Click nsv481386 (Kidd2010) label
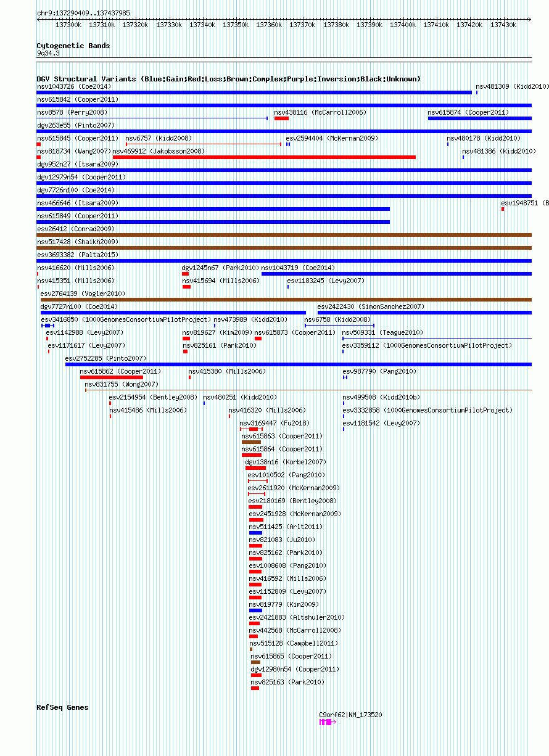Image resolution: width=549 pixels, height=756 pixels. pyautogui.click(x=499, y=151)
